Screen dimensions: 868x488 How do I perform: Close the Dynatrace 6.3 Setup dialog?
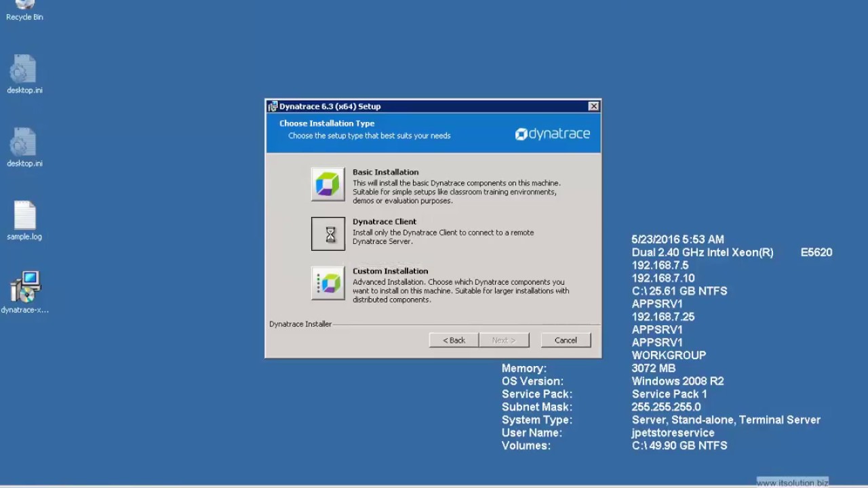593,106
